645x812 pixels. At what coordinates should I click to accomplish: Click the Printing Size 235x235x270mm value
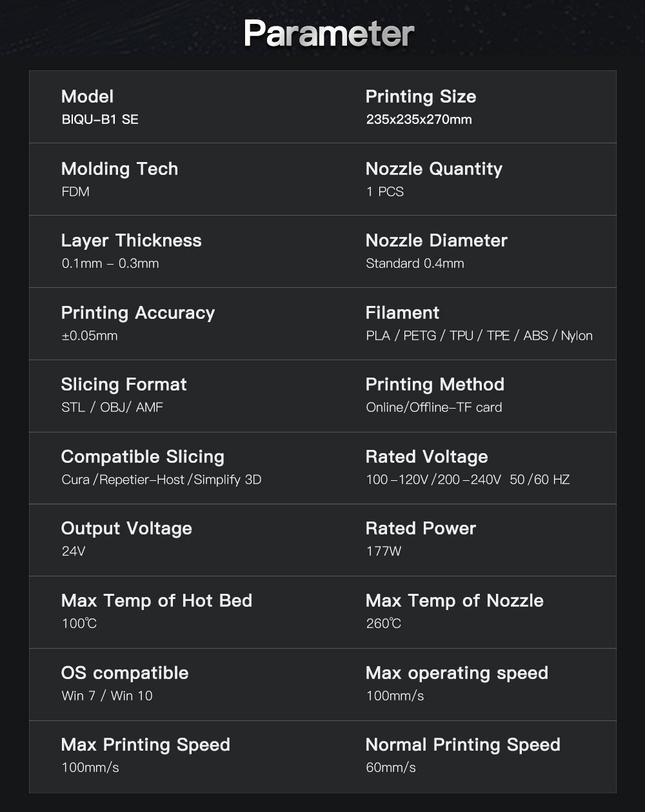coord(419,119)
